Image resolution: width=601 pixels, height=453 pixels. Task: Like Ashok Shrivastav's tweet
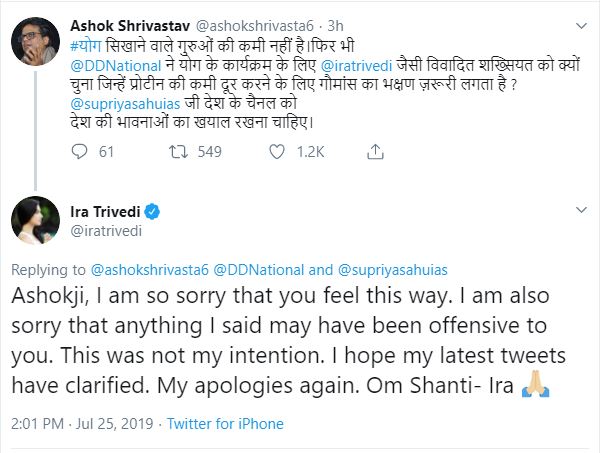tap(282, 152)
